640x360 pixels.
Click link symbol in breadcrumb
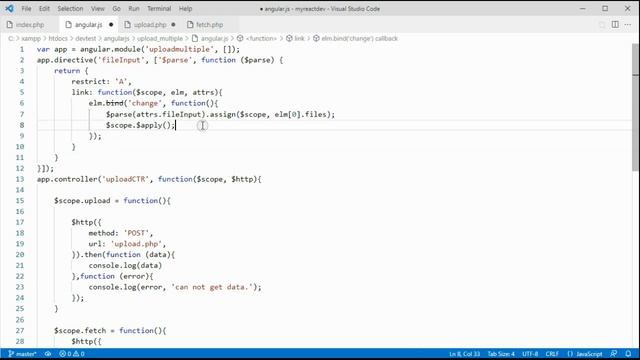pyautogui.click(x=295, y=38)
